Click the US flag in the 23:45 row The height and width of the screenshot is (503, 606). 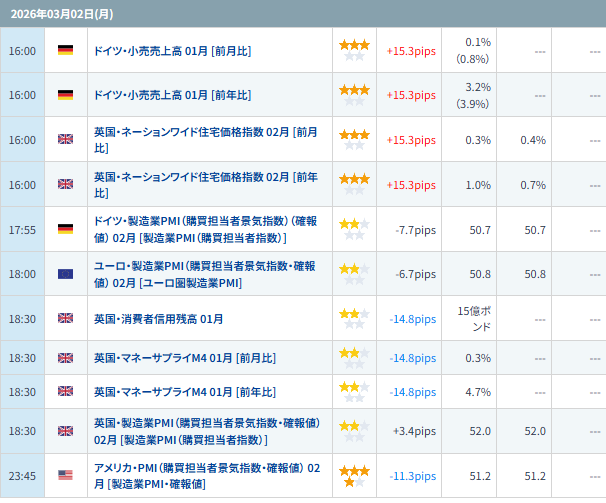coord(66,476)
